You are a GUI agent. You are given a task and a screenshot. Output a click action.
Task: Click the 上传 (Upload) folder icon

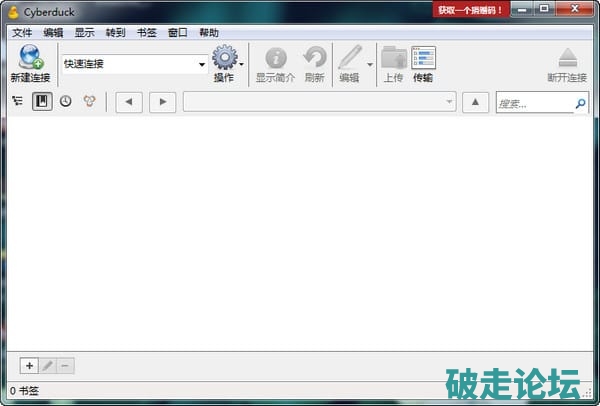point(394,58)
